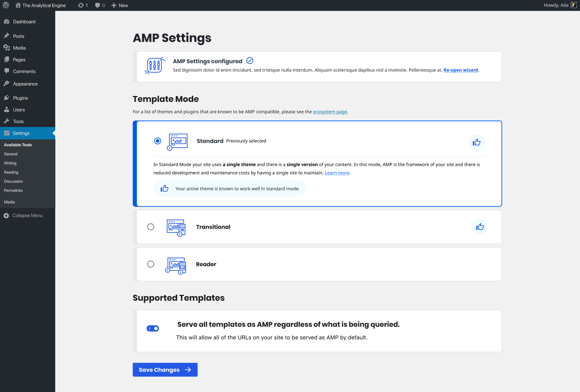
Task: Click the Comments speech bubble sidebar icon
Action: tap(7, 71)
